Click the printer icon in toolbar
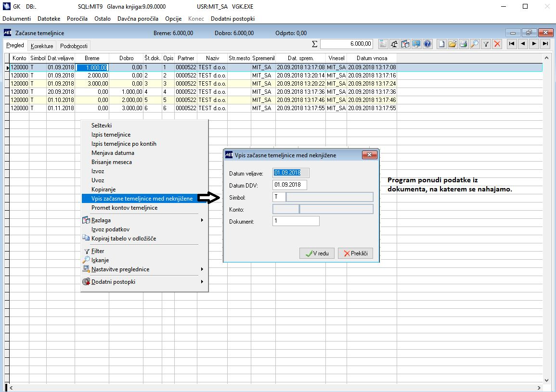556x392 pixels. (464, 44)
